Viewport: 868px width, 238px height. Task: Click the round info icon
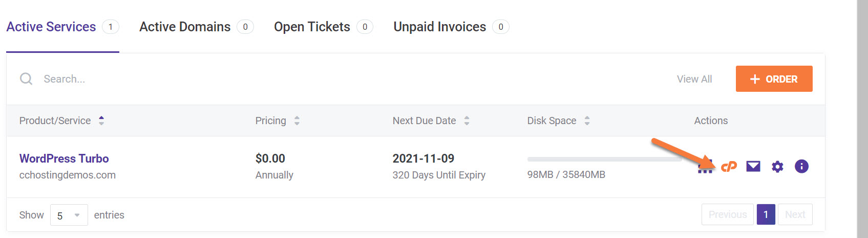pos(801,166)
